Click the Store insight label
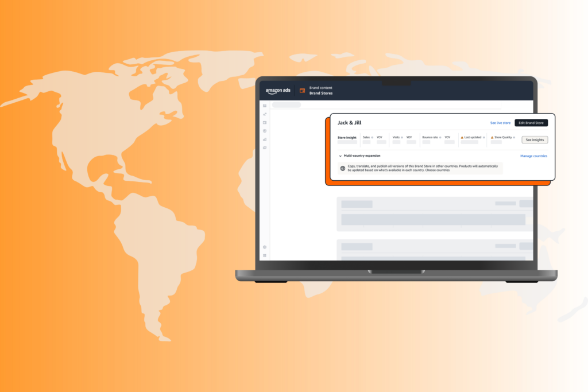 (347, 138)
